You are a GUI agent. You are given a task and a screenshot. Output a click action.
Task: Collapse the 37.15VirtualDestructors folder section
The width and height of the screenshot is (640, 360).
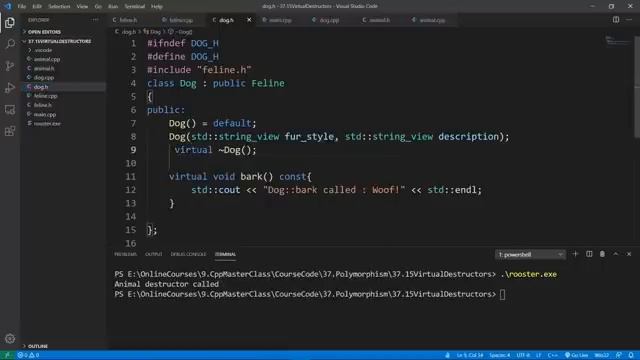pos(59,41)
